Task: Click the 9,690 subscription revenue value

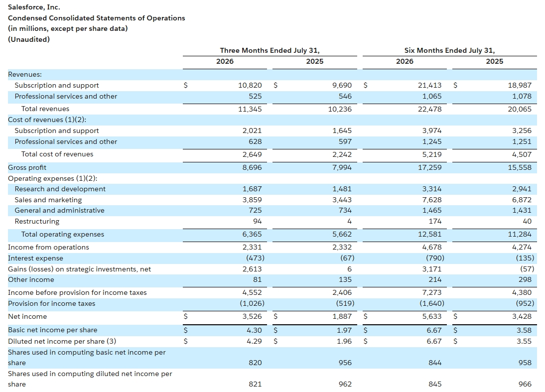Action: click(342, 85)
